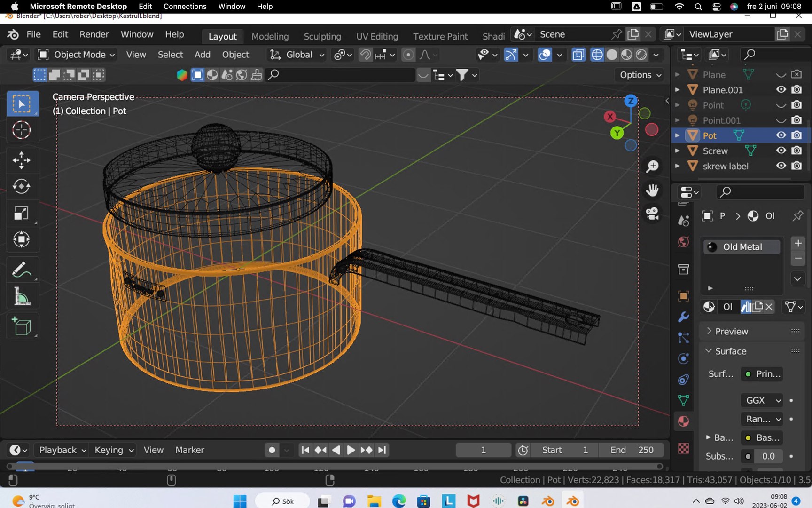Pick the Scale tool

click(x=22, y=213)
